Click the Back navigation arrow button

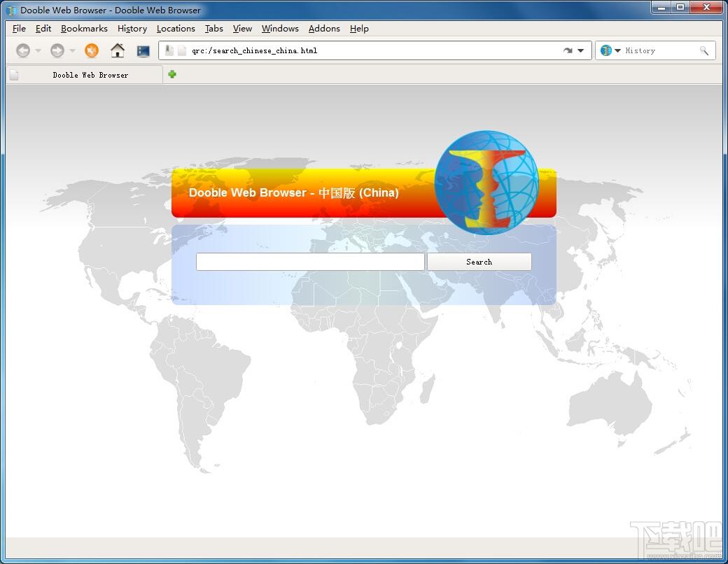(x=22, y=50)
